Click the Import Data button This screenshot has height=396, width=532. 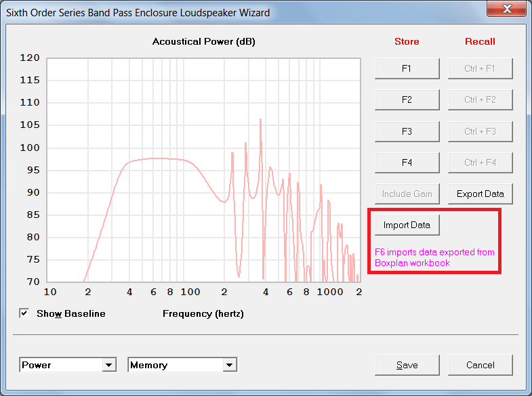point(407,225)
